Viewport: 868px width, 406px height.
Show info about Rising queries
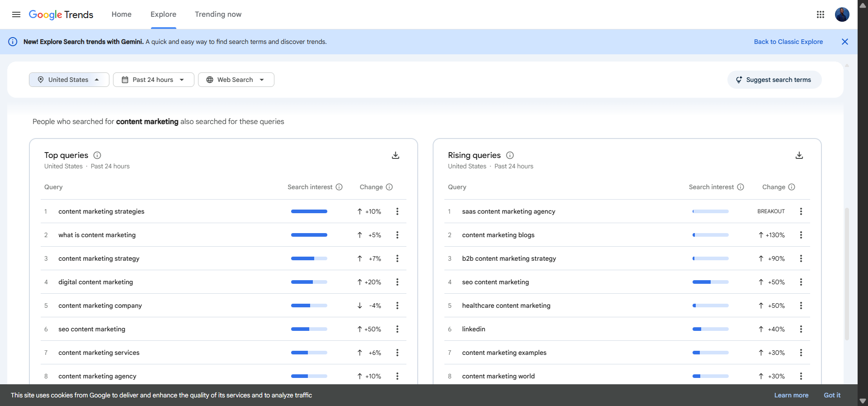510,155
